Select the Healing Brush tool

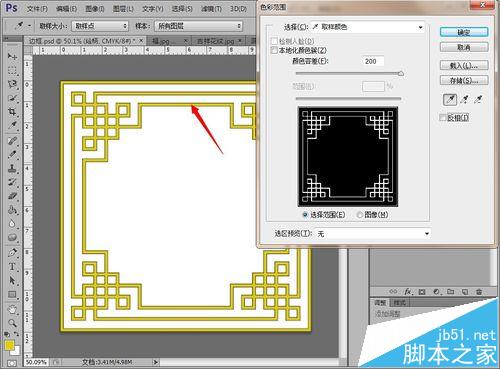(12, 141)
